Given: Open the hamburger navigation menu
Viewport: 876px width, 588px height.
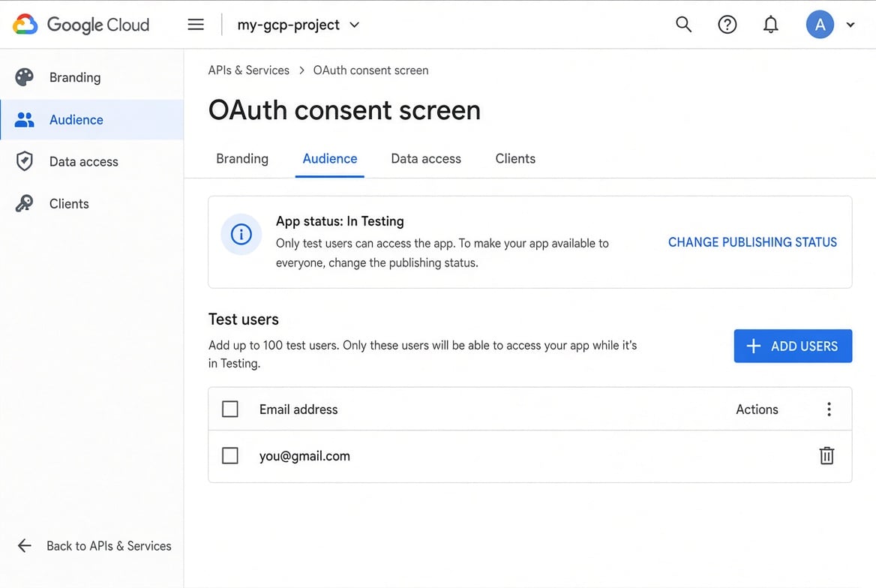Looking at the screenshot, I should coord(196,25).
